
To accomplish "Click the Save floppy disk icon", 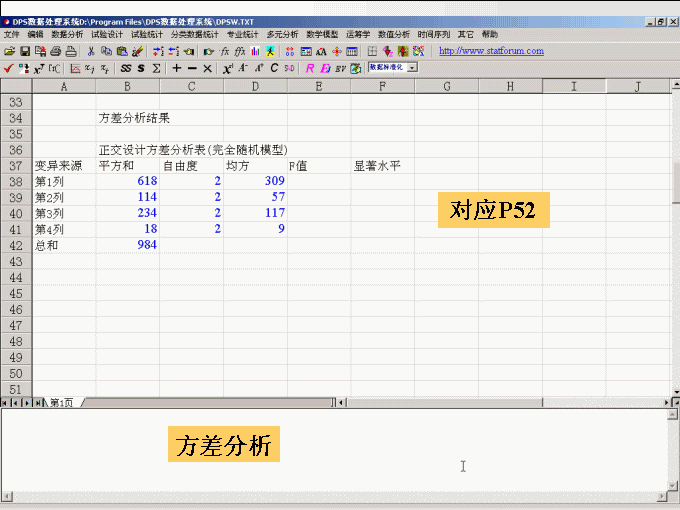I will click(x=25, y=51).
